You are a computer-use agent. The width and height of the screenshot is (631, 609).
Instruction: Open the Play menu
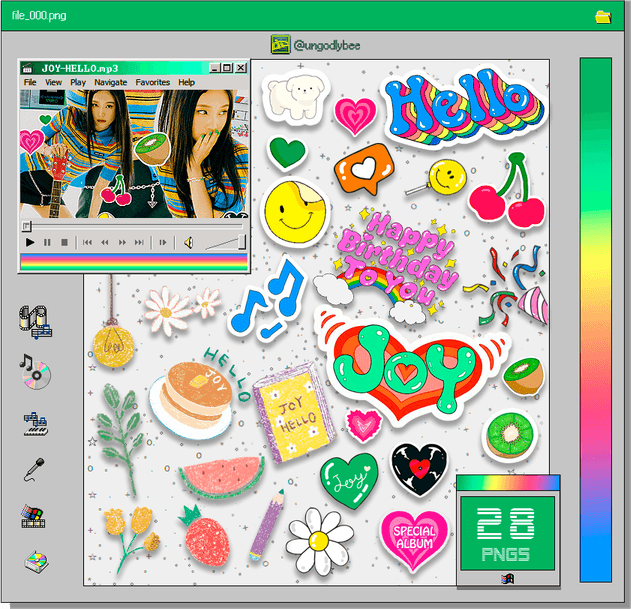click(x=78, y=82)
